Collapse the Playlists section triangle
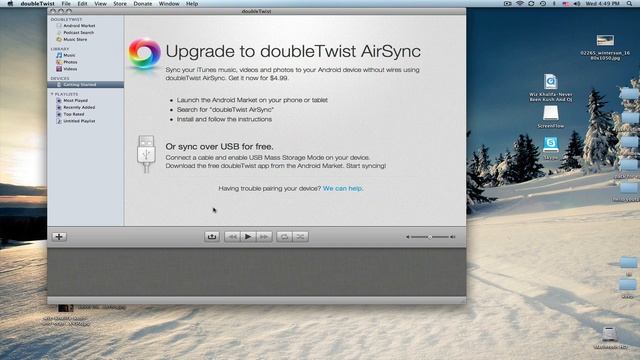This screenshot has height=360, width=640. pyautogui.click(x=52, y=94)
